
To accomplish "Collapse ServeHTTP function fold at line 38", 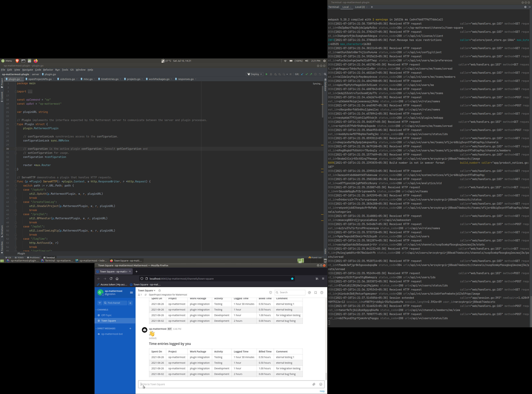I will 16,182.
